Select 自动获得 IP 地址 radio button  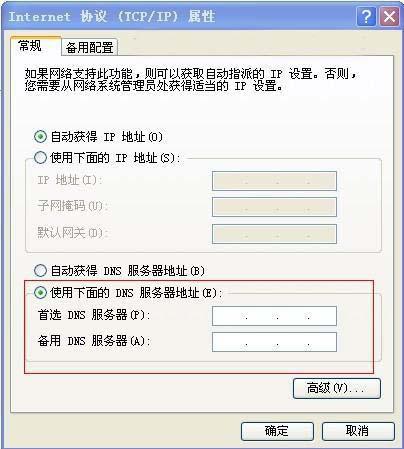click(x=40, y=137)
